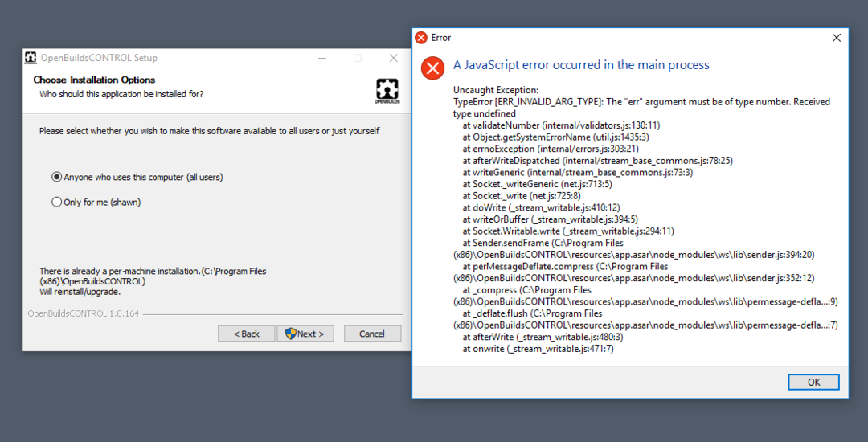
Task: Select "Anyone who uses this computer (all users)"
Action: (x=57, y=177)
